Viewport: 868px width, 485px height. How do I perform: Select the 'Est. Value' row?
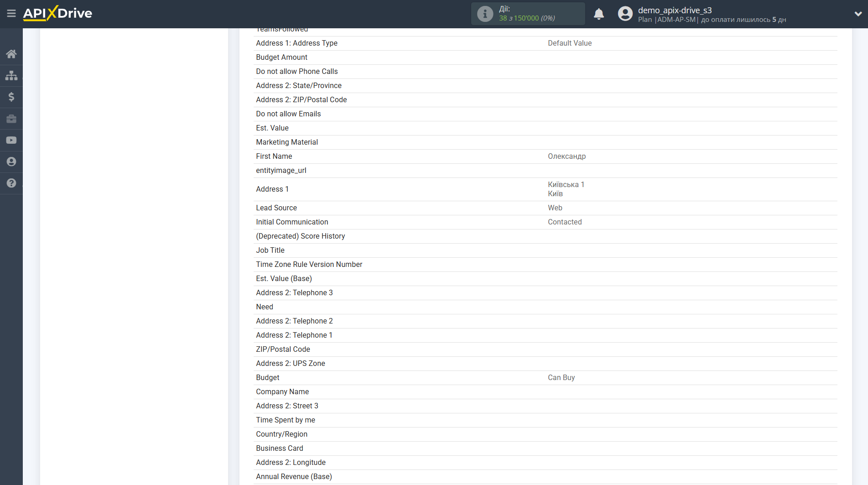[546, 128]
